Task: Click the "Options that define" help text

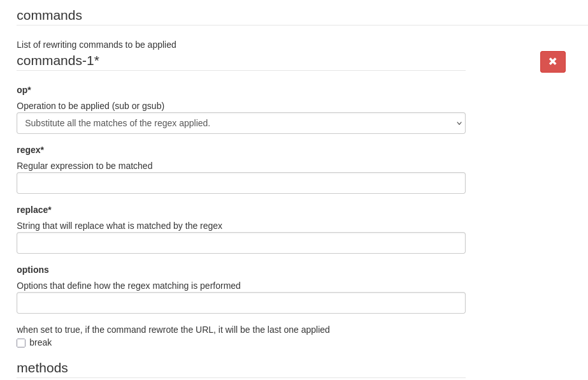Action: pos(129,286)
